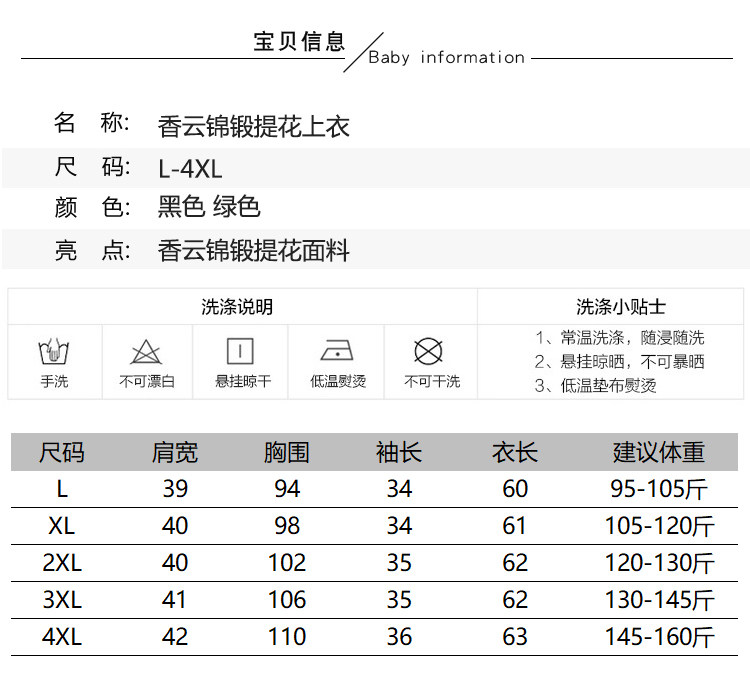
Task: Click the 建议体重 column header
Action: click(659, 453)
